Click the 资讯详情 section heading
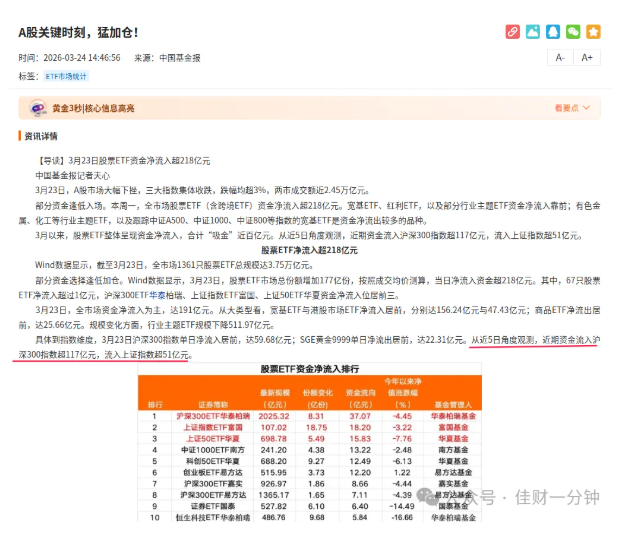This screenshot has height=547, width=620. 41,136
